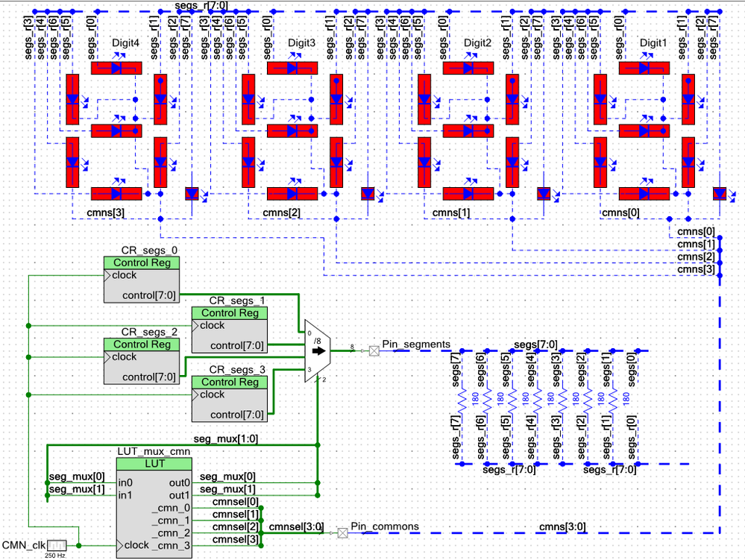Select the CR_segs_1 Control Reg block

(230, 330)
